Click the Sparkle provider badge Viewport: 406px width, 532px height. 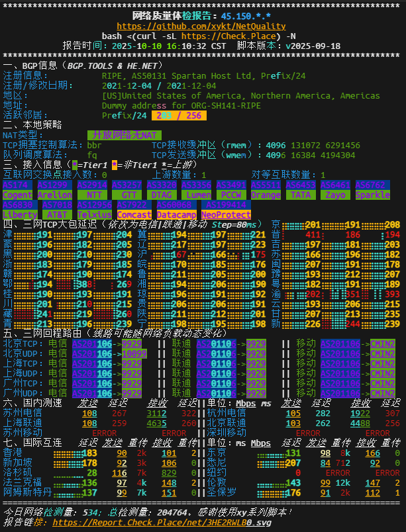tap(373, 195)
